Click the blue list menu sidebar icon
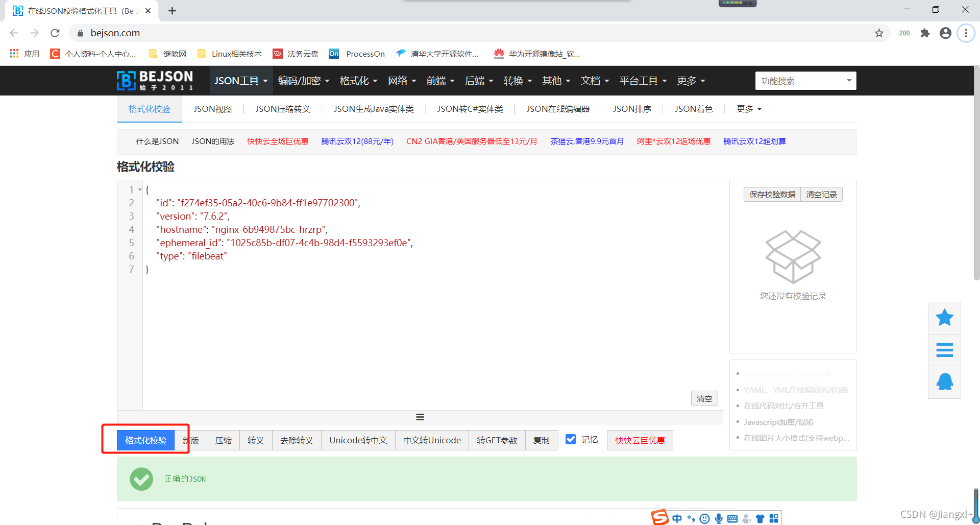 944,350
